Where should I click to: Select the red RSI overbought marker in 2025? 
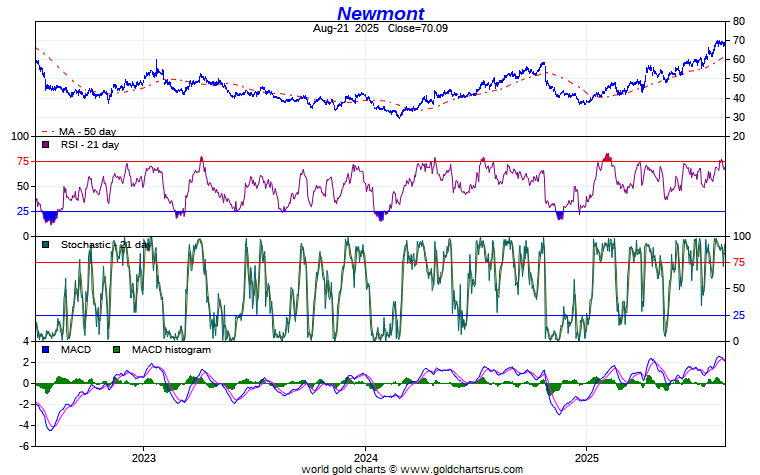click(607, 157)
